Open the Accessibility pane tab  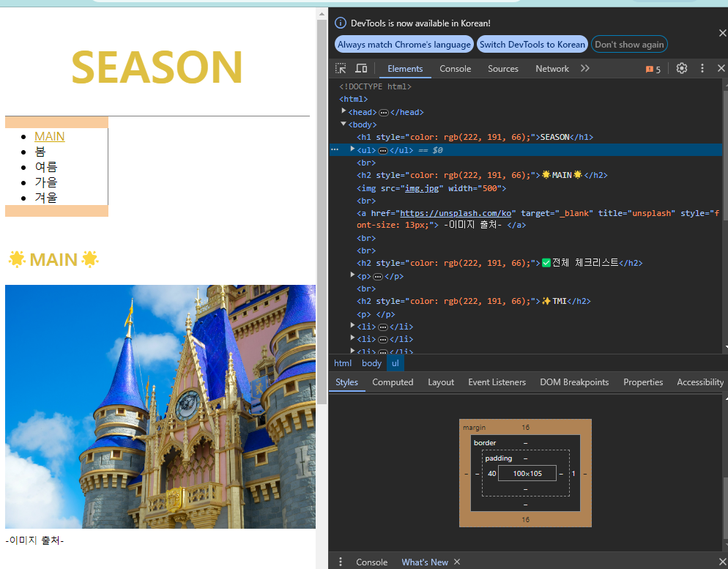point(699,382)
